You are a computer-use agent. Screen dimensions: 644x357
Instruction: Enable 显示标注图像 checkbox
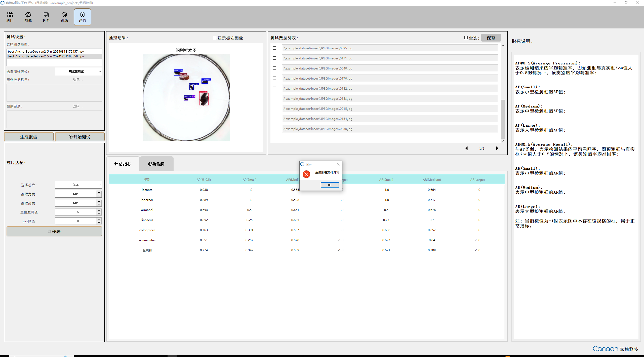point(215,38)
